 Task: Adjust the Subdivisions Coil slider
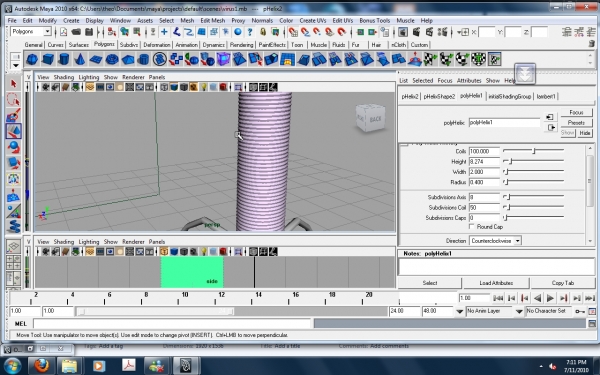(533, 207)
